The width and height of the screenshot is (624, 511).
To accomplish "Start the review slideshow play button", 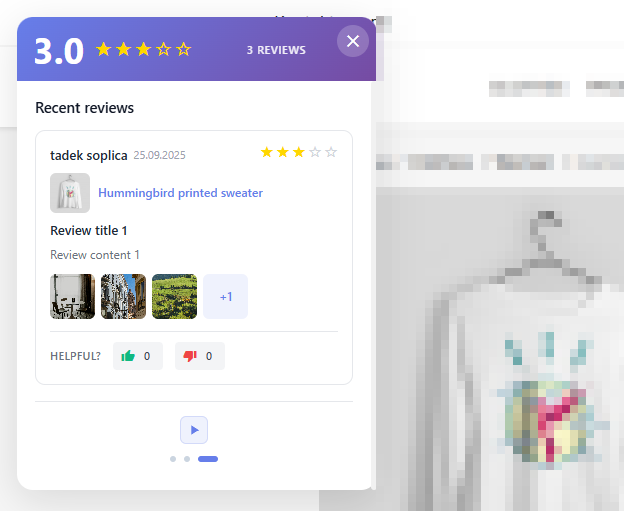I will (194, 430).
